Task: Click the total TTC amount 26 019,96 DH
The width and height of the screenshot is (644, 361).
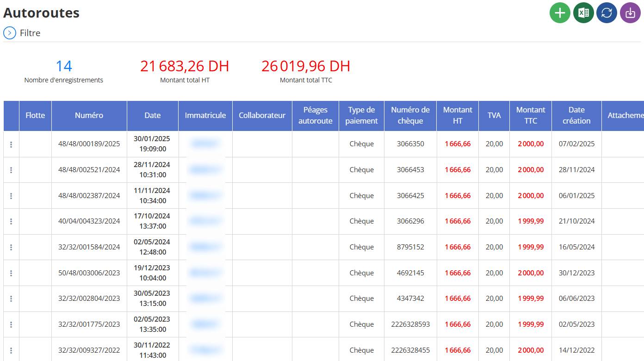Action: tap(306, 66)
